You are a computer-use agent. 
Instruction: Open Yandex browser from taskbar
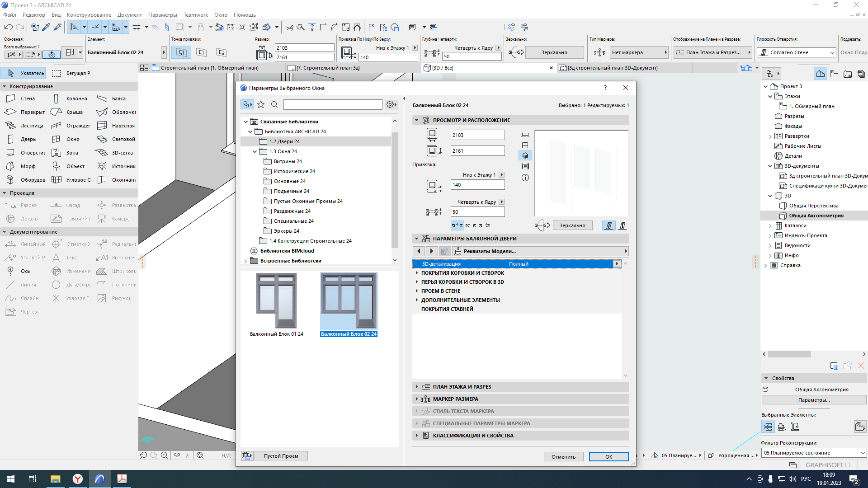point(78,479)
